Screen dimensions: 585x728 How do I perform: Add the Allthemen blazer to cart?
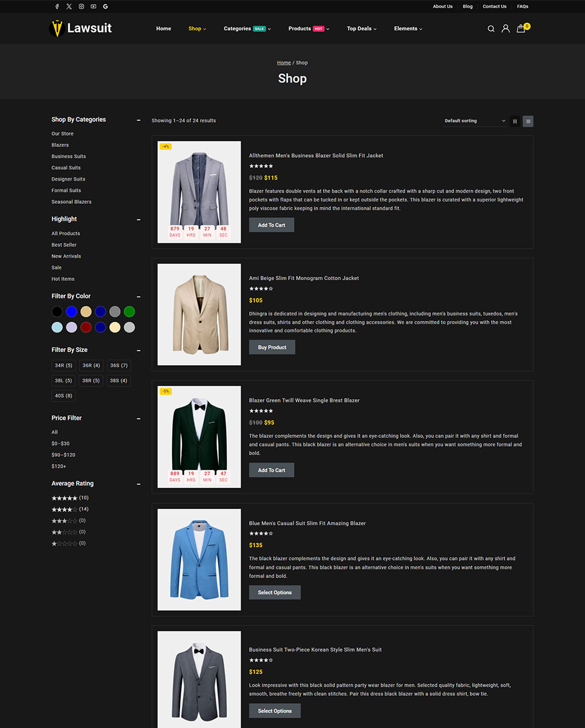(x=272, y=225)
